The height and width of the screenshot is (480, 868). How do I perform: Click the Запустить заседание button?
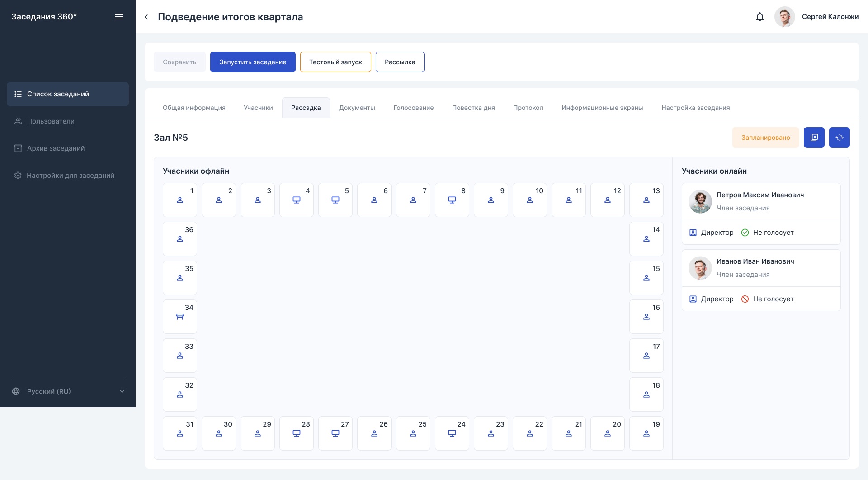[x=253, y=62]
